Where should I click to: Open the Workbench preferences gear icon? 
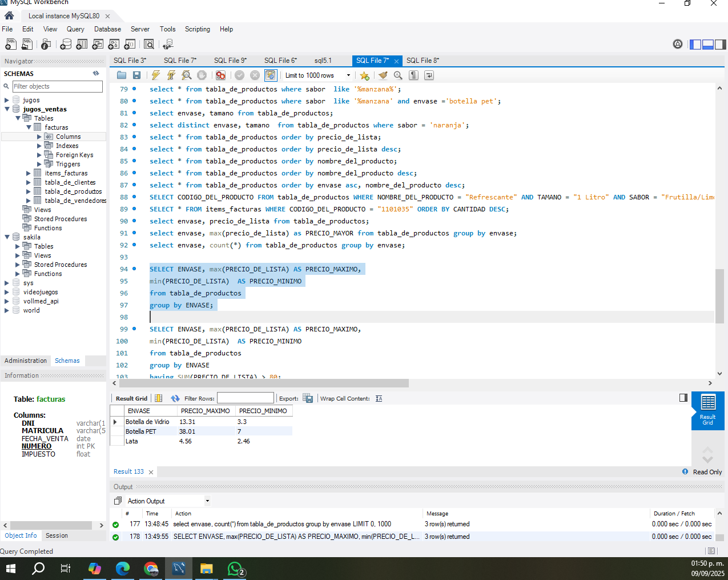click(678, 44)
